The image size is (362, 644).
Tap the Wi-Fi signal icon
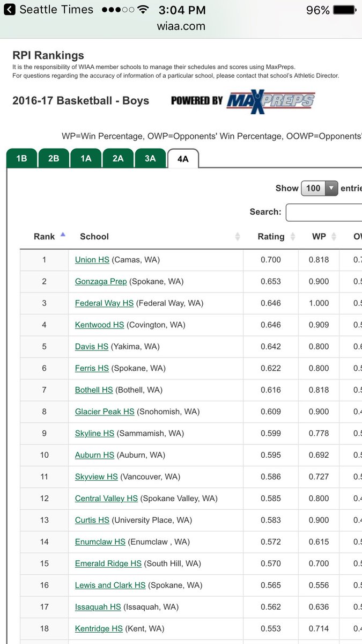pos(143,10)
